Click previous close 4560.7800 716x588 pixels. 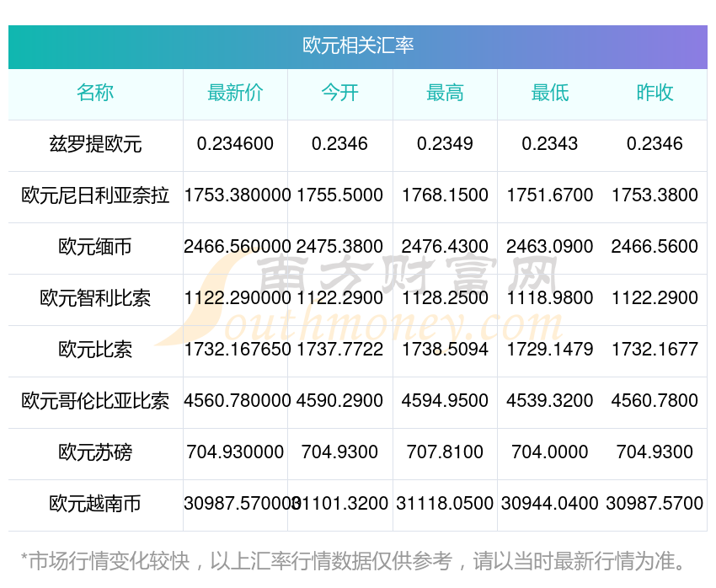click(655, 401)
